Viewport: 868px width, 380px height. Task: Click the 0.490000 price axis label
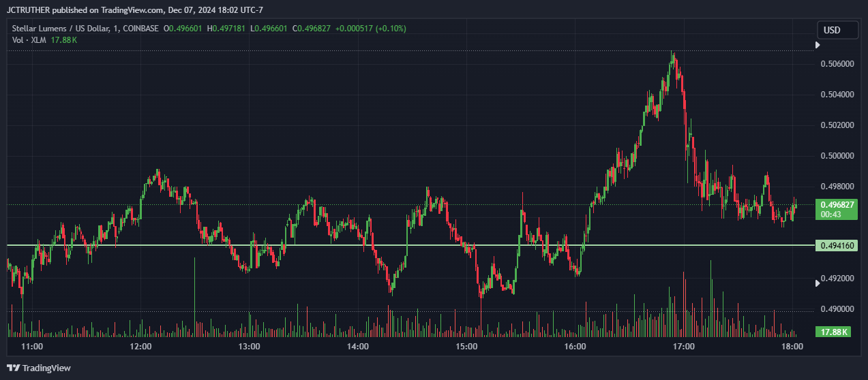click(837, 309)
